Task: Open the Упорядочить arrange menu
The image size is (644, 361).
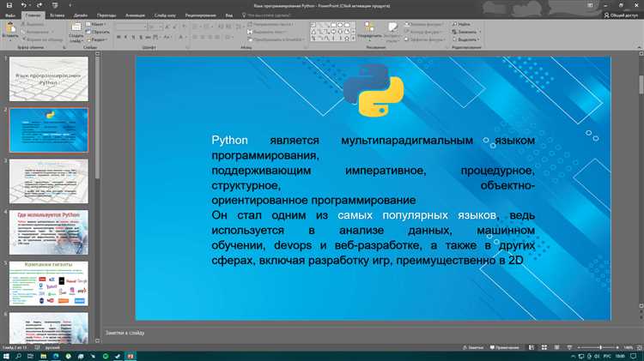Action: coord(369,31)
